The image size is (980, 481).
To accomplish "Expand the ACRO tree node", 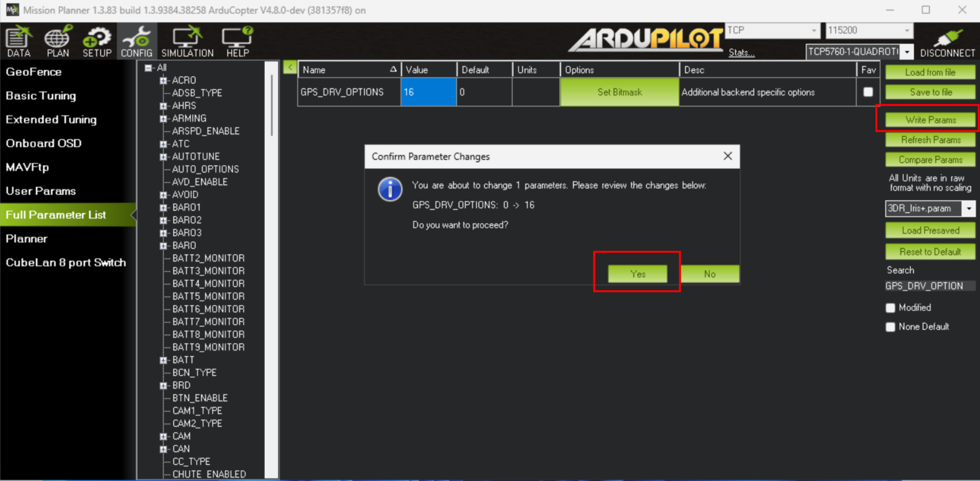I will point(163,80).
